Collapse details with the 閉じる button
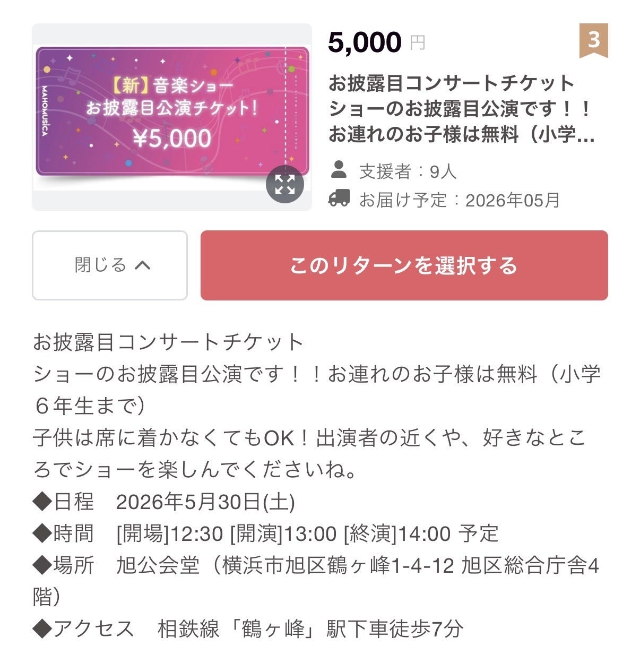 [110, 265]
